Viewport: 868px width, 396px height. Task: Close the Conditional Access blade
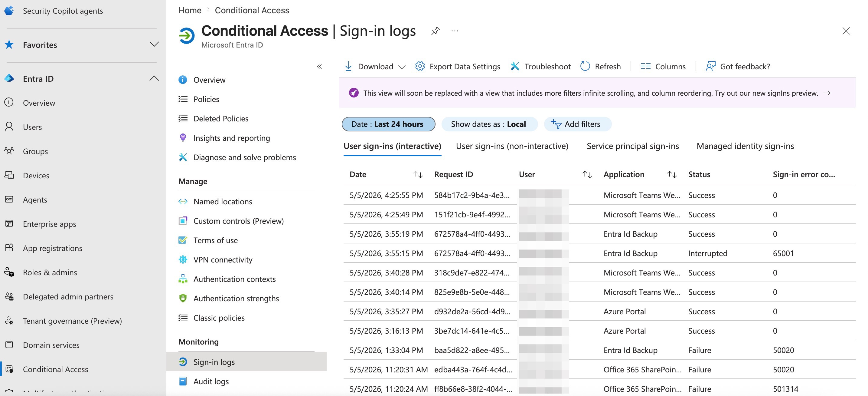click(x=846, y=31)
